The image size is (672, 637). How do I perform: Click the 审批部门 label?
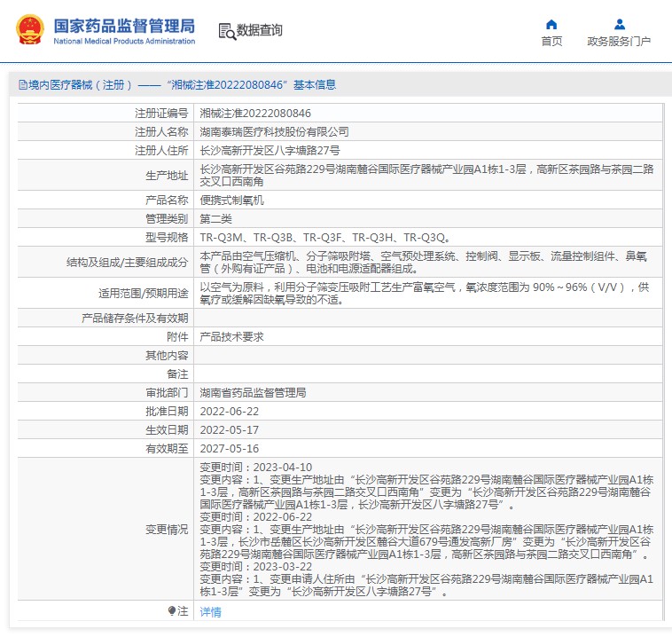[x=167, y=392]
